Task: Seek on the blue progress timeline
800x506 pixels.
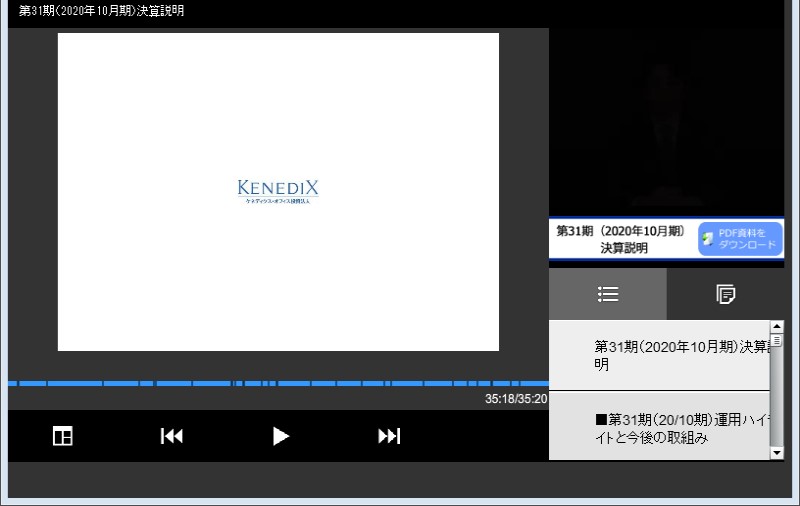Action: [278, 383]
